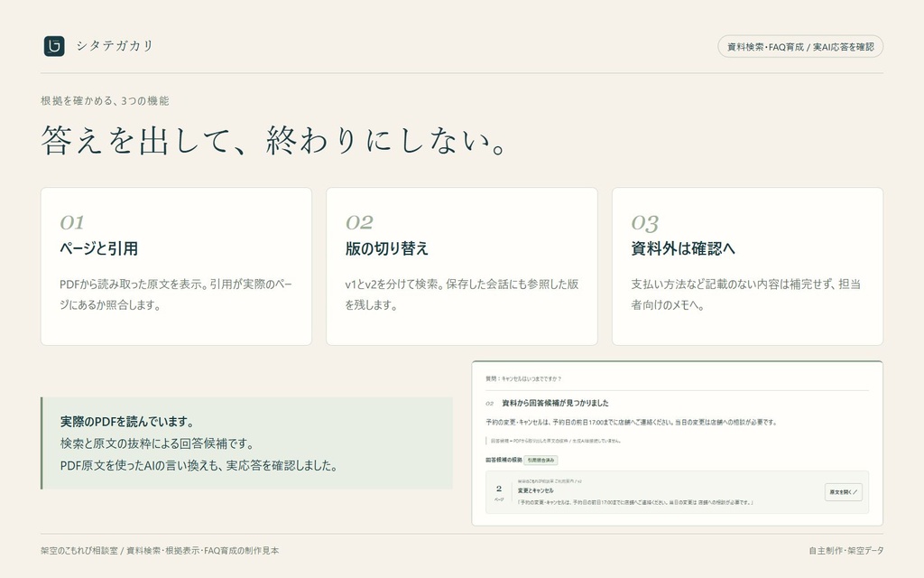Open the 02 版の切り替え card

point(462,266)
